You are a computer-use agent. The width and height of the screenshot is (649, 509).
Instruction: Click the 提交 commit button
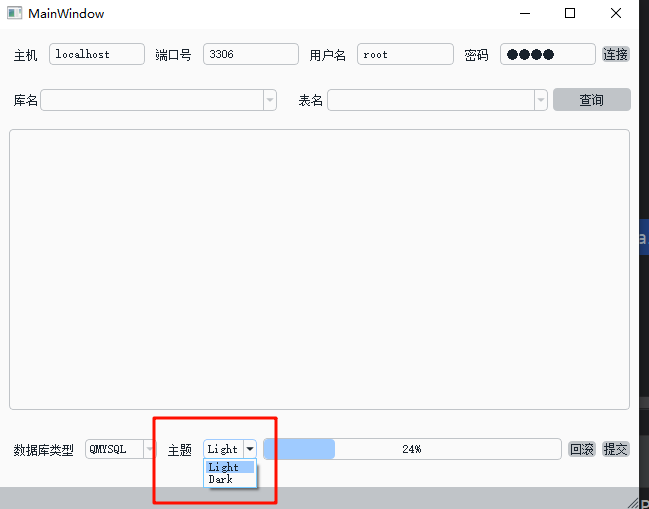tap(615, 449)
